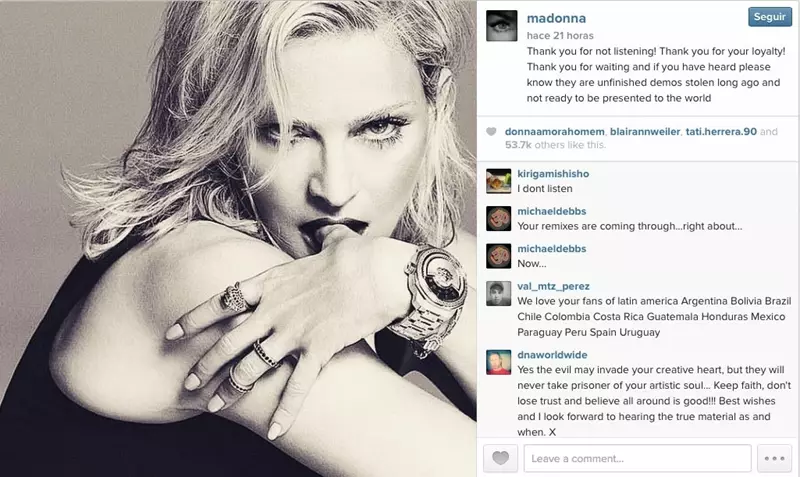Open kirigamishisho username link
The image size is (800, 477).
coord(553,173)
